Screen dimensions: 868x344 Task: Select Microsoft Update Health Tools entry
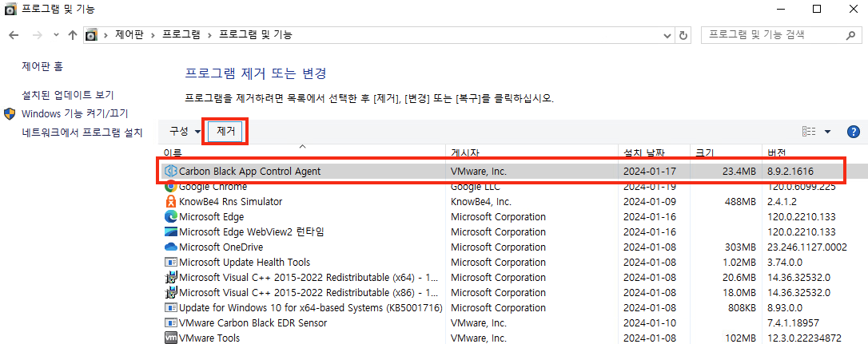click(245, 262)
